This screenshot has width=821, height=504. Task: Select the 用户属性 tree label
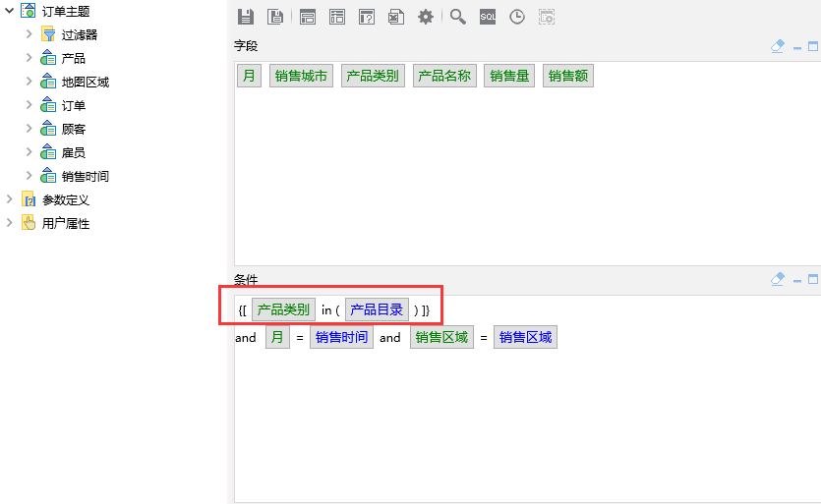(x=66, y=223)
